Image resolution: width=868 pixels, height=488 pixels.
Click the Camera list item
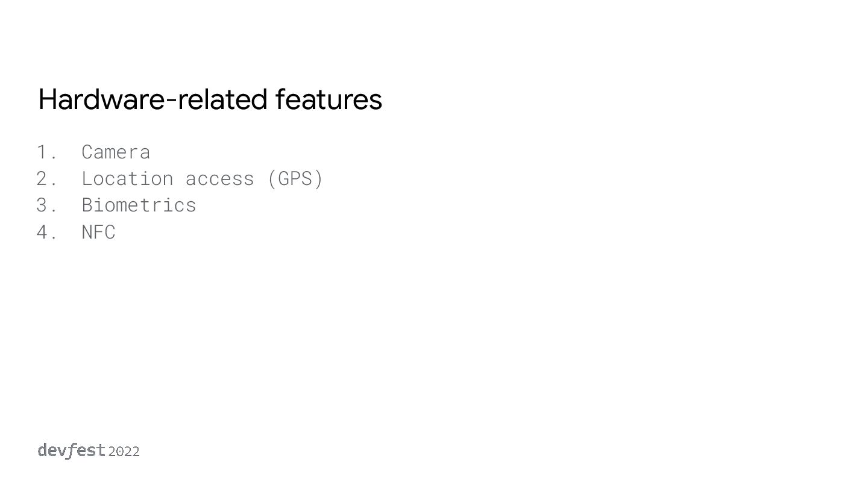click(x=116, y=152)
